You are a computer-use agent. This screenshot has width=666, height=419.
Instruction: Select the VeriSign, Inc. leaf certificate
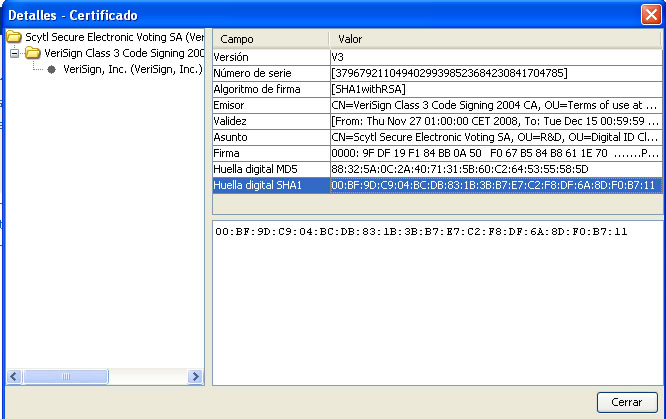coord(133,69)
